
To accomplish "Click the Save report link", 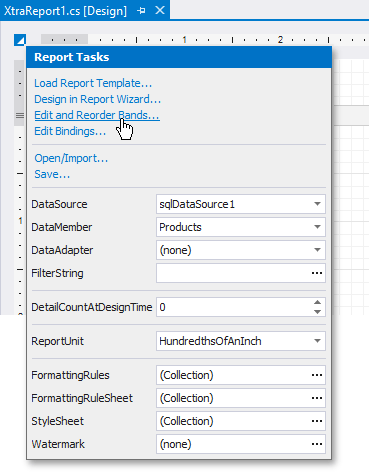I will (52, 174).
